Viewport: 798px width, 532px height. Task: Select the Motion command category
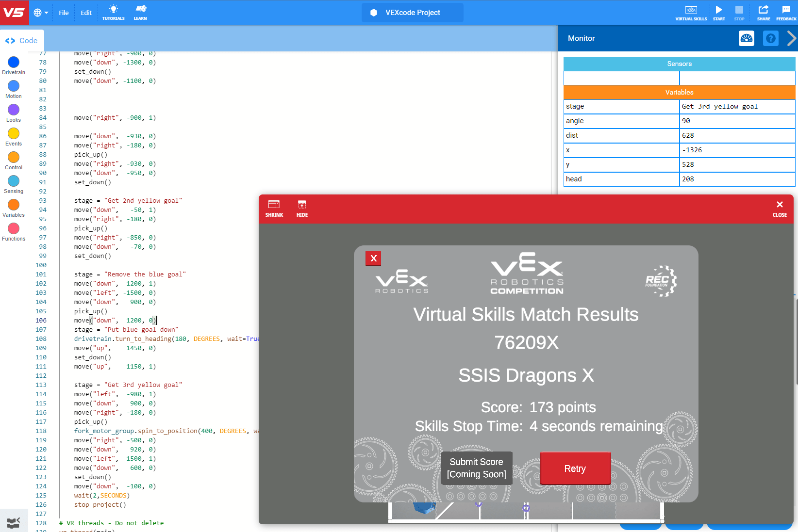pos(14,89)
